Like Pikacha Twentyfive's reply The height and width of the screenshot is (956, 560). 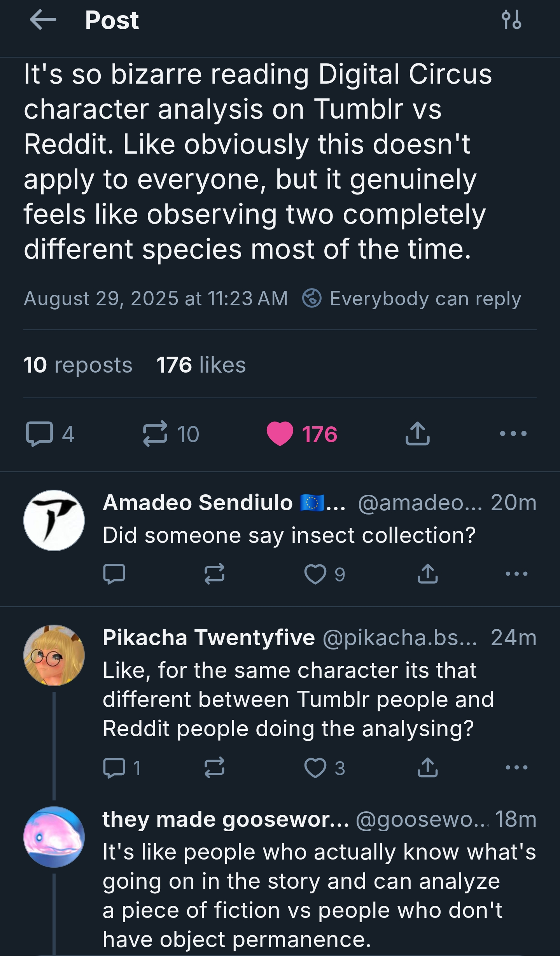(x=315, y=768)
